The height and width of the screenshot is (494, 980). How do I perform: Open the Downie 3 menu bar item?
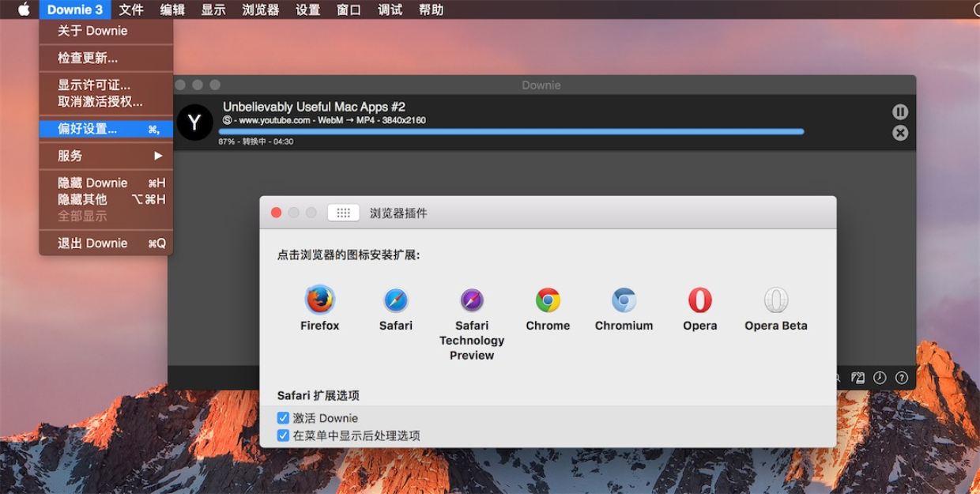(75, 9)
